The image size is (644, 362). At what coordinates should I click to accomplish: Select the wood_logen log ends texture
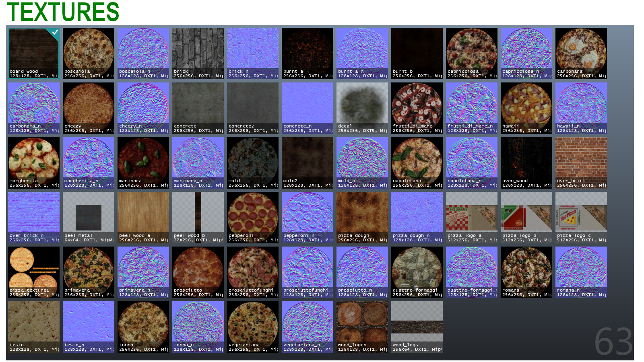[x=362, y=327]
